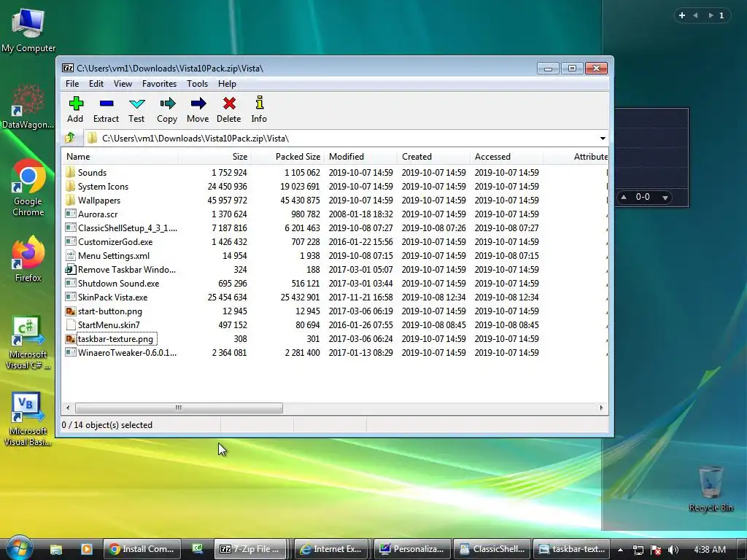The image size is (747, 560).
Task: Open the View menu
Action: (123, 84)
